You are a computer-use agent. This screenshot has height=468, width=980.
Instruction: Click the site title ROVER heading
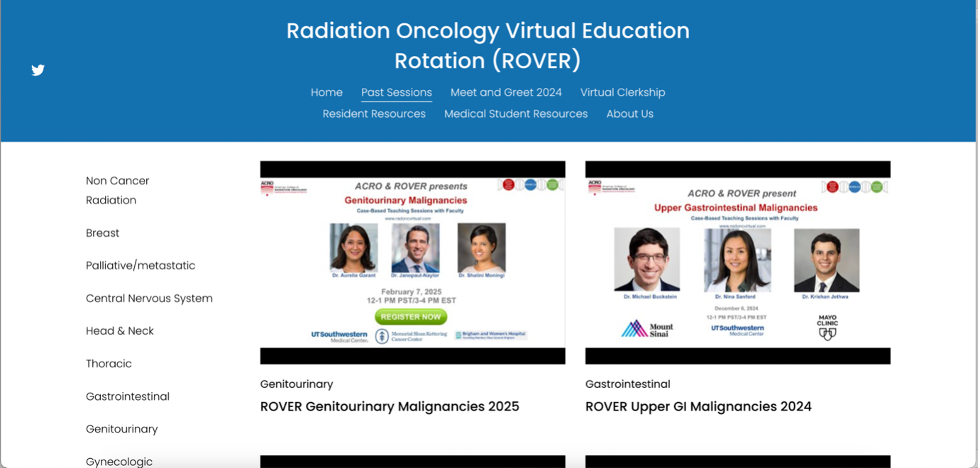[488, 45]
